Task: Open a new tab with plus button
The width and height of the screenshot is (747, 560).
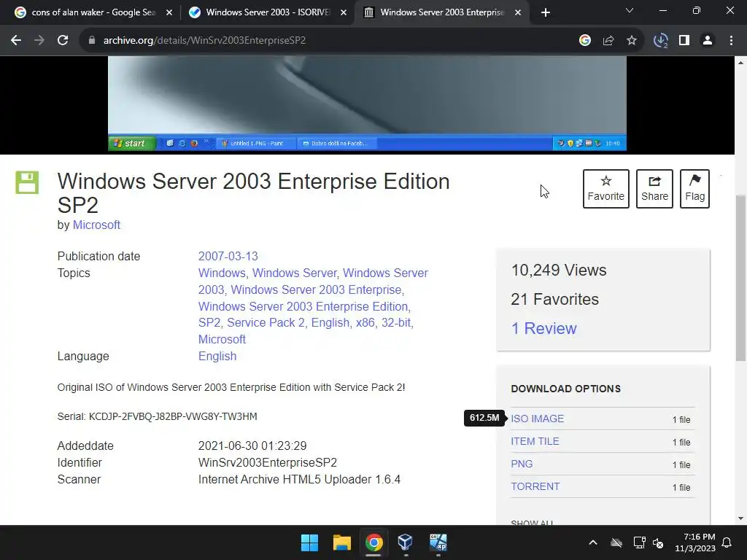Action: click(x=546, y=12)
